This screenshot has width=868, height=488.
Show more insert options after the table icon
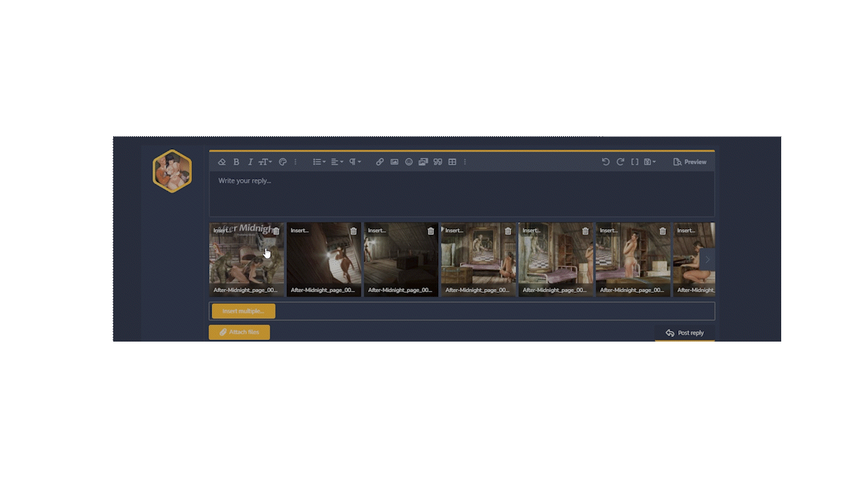click(x=465, y=162)
